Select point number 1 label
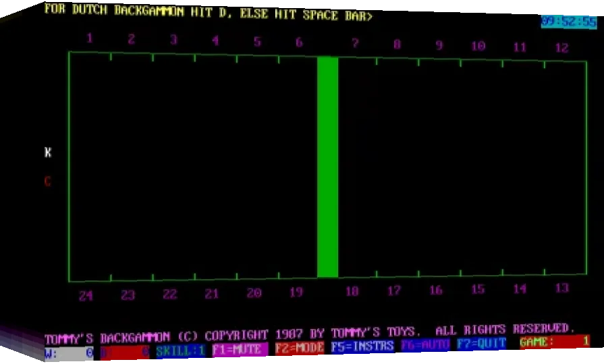Screen dimensions: 604x364 pyautogui.click(x=89, y=38)
